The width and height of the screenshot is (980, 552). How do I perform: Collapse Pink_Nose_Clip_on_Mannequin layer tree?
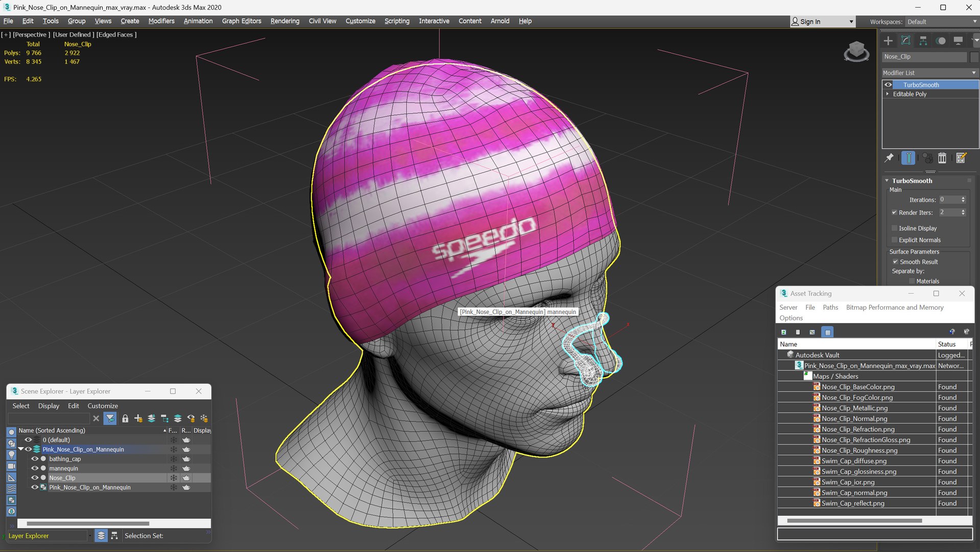(21, 449)
